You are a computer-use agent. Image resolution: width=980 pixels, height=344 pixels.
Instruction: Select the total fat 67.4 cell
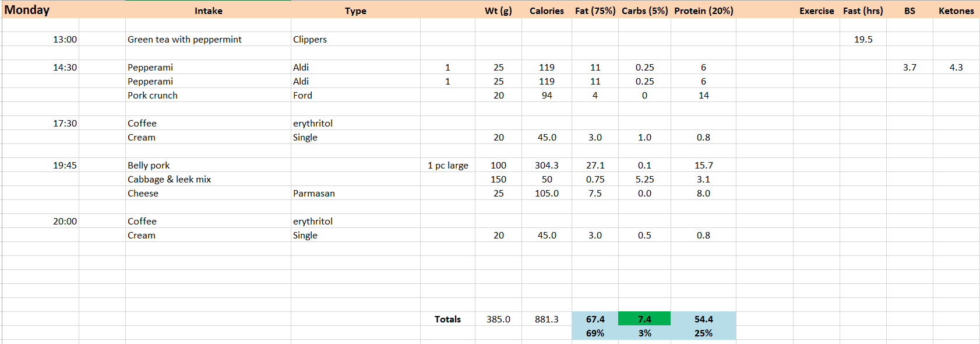[x=595, y=319]
